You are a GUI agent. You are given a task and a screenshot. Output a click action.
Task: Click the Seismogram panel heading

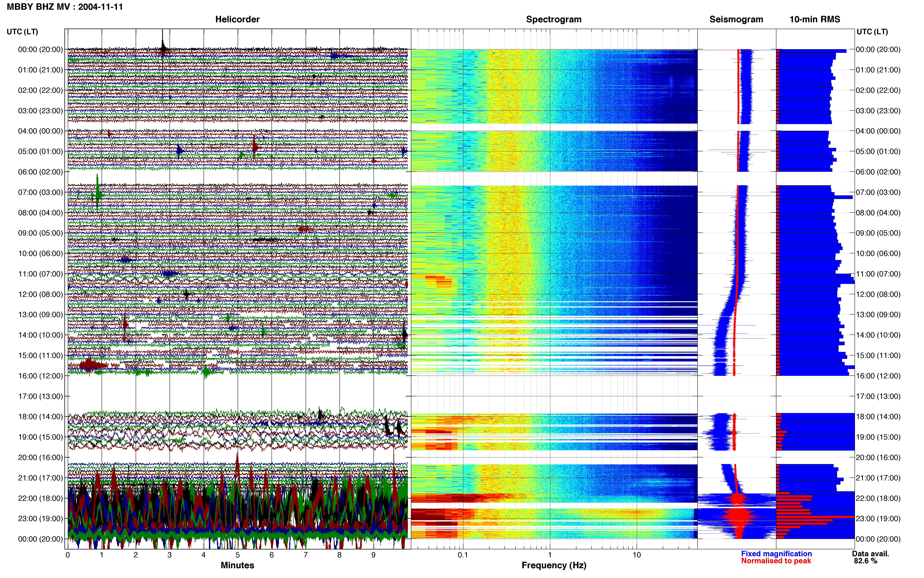point(736,19)
